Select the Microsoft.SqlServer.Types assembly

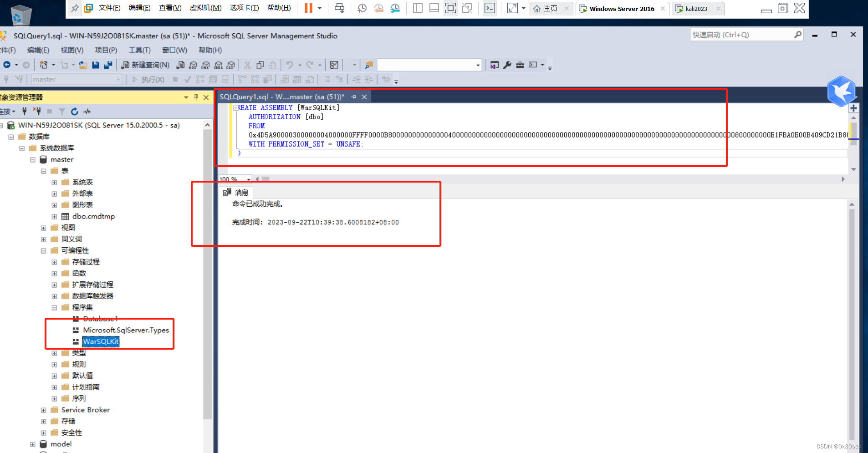[x=126, y=330]
